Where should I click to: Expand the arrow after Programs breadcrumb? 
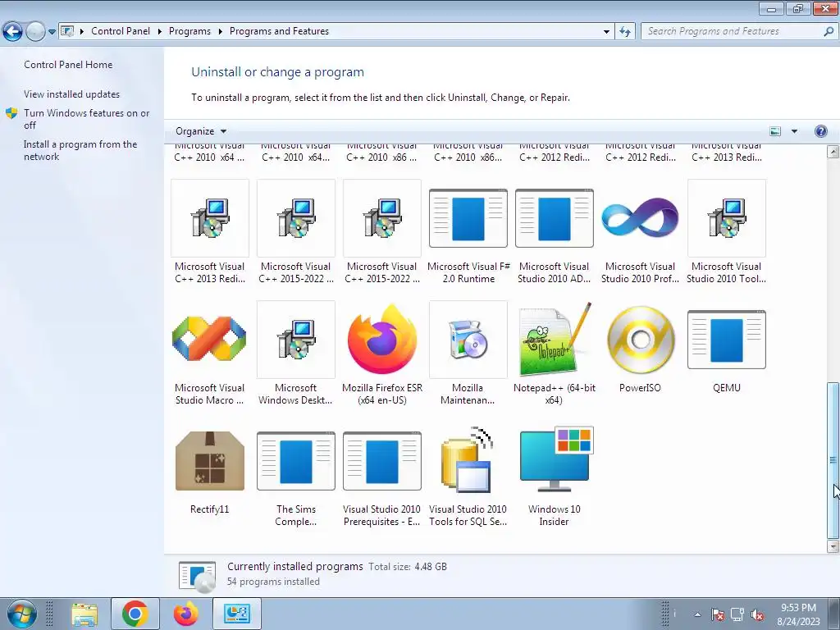pyautogui.click(x=220, y=31)
